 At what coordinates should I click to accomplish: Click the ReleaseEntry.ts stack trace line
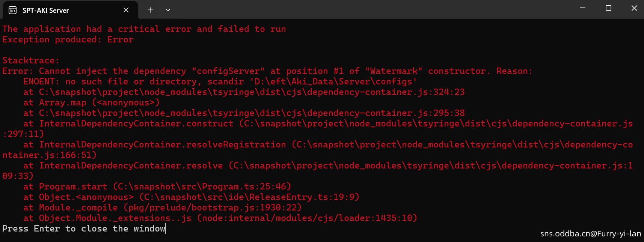point(192,197)
